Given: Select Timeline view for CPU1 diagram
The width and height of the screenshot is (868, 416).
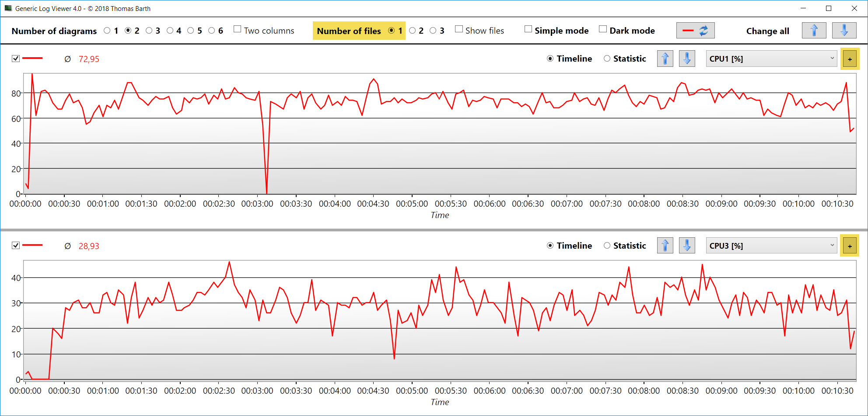Looking at the screenshot, I should (x=550, y=59).
